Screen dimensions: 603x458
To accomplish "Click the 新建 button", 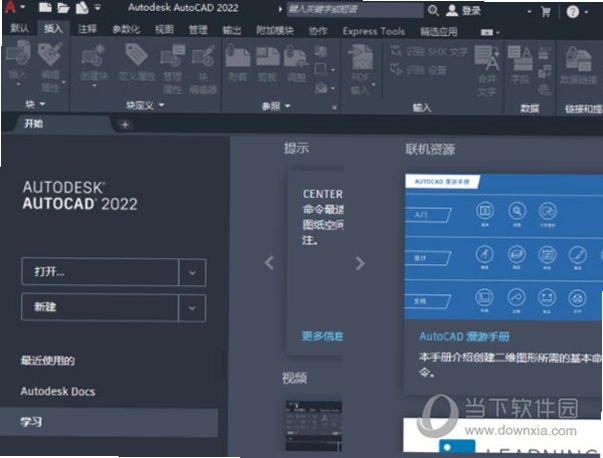I will pyautogui.click(x=100, y=307).
